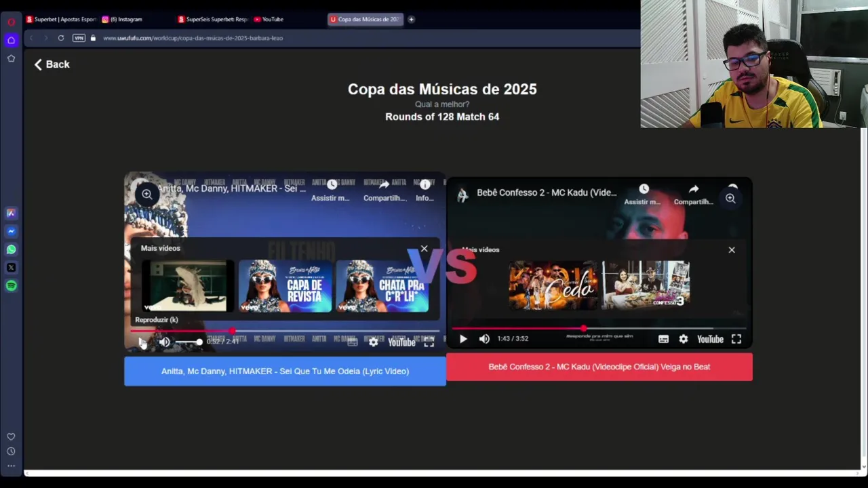Screen dimensions: 868x488
Task: Open Spotify from the sidebar
Action: [11, 286]
